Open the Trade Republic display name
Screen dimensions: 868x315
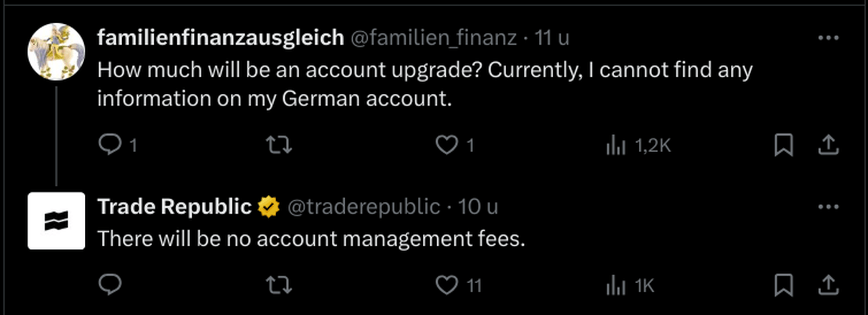coord(174,207)
